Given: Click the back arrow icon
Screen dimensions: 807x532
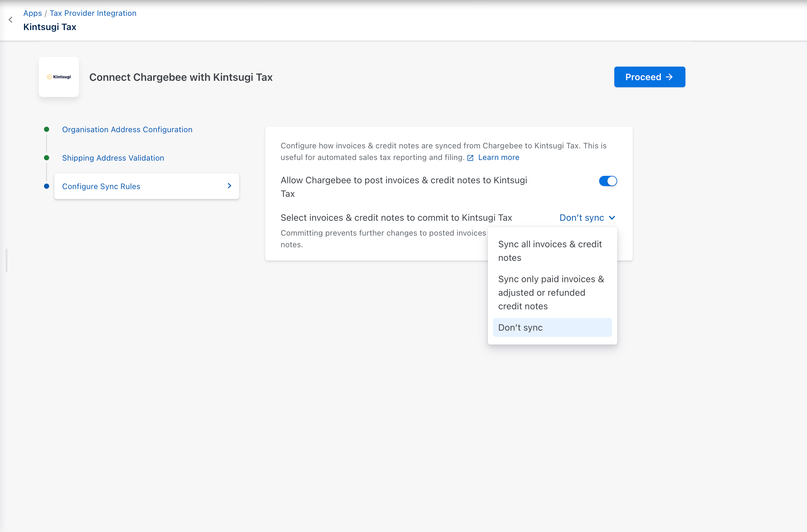Looking at the screenshot, I should click(11, 20).
